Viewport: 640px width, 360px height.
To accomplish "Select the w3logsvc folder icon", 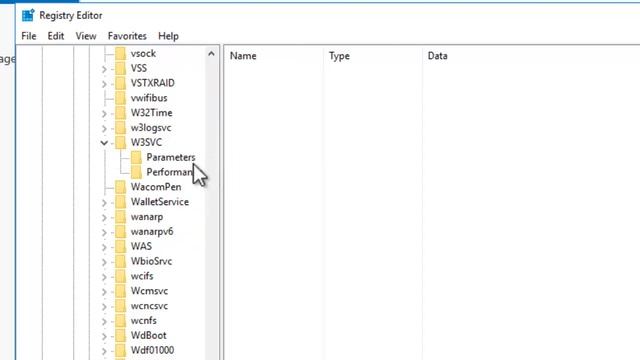I will 120,128.
